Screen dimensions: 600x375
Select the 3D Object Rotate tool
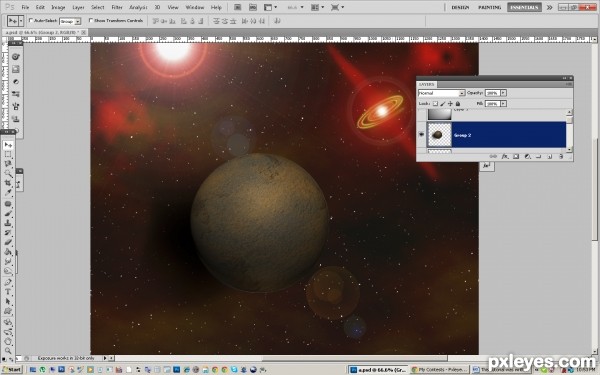point(8,322)
